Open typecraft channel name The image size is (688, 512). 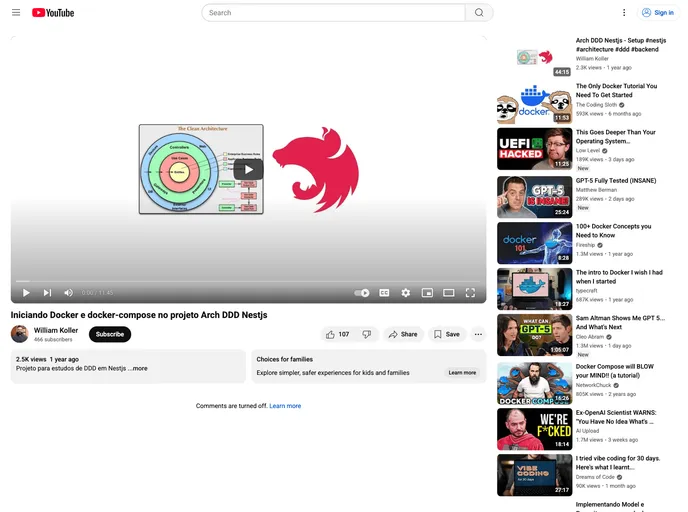[586, 290]
